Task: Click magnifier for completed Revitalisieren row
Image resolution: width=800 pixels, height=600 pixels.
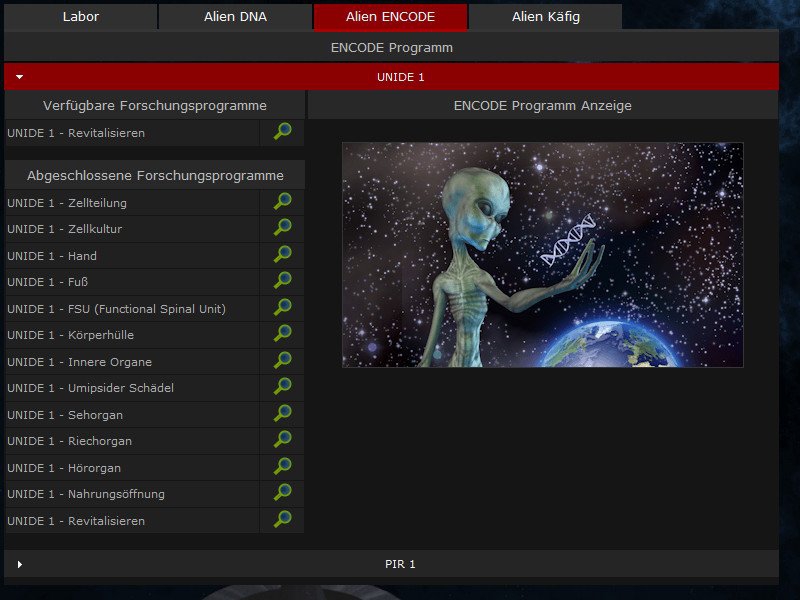Action: [x=282, y=520]
